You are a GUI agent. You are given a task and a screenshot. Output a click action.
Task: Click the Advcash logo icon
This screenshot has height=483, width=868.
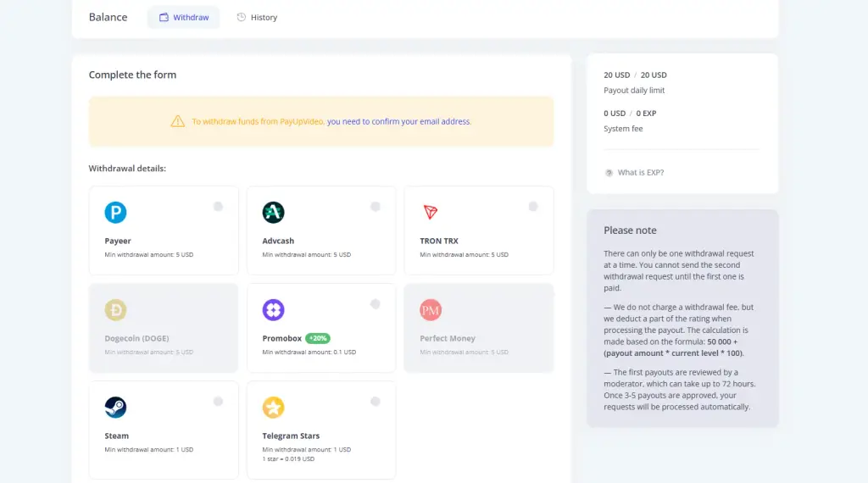(274, 213)
